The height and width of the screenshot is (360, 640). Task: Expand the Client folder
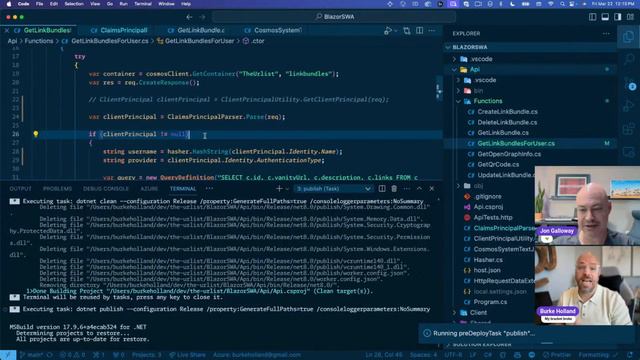(x=454, y=313)
